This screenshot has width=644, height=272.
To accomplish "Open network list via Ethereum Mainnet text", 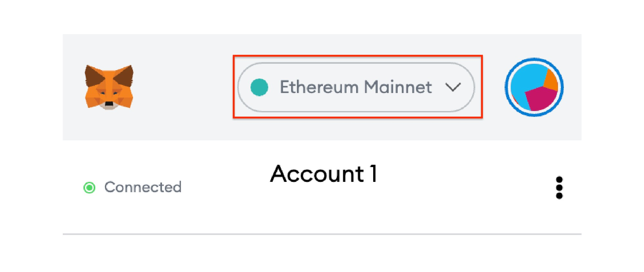I will [355, 87].
